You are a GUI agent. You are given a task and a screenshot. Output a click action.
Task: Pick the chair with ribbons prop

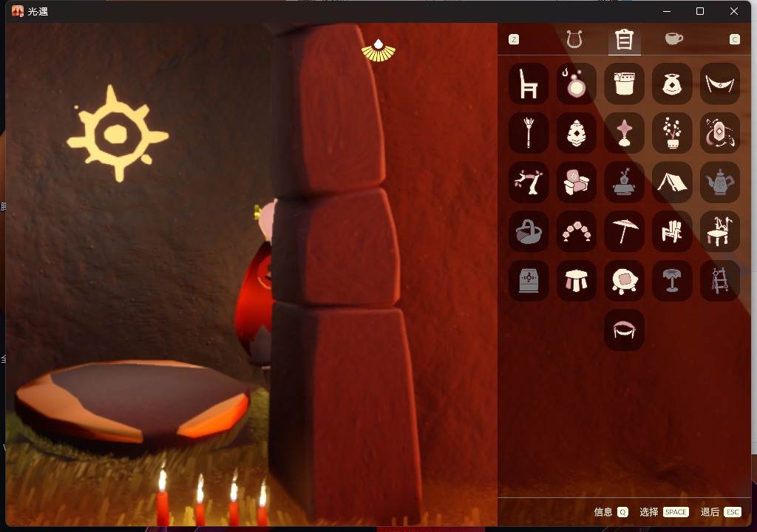720,231
